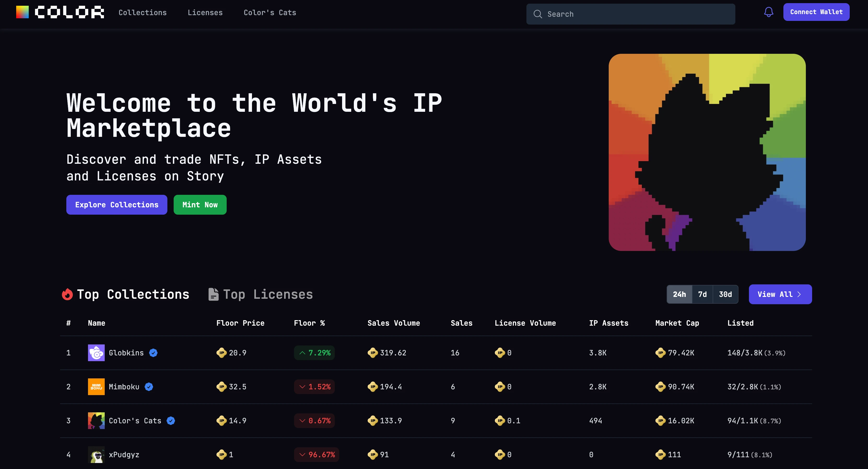Switch time range to 30d
Viewport: 868px width, 469px height.
coord(725,294)
